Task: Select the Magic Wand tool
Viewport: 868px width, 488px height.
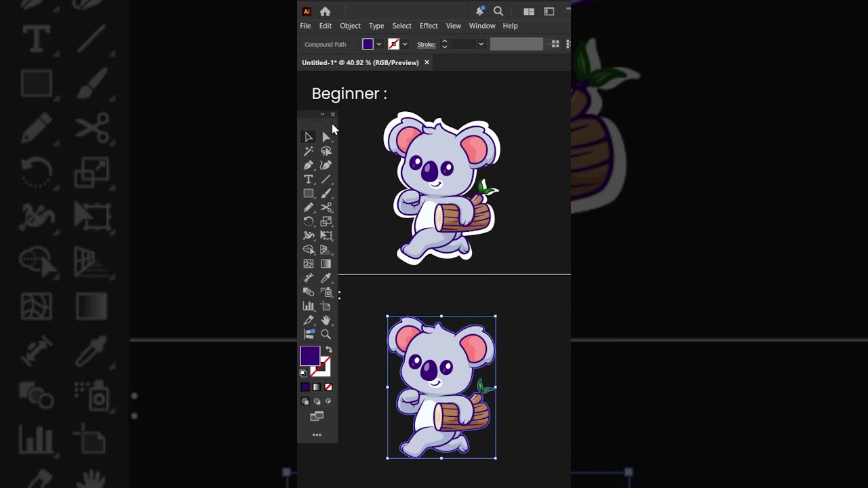Action: 309,151
